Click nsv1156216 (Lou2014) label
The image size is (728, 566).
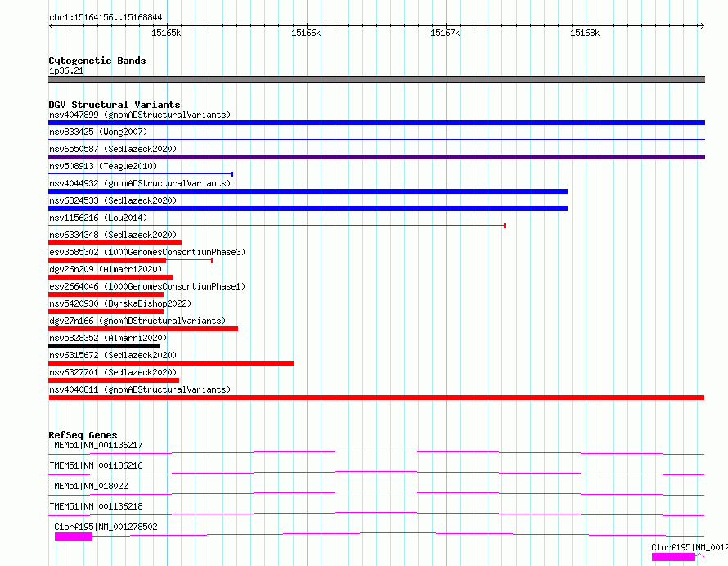pyautogui.click(x=98, y=218)
